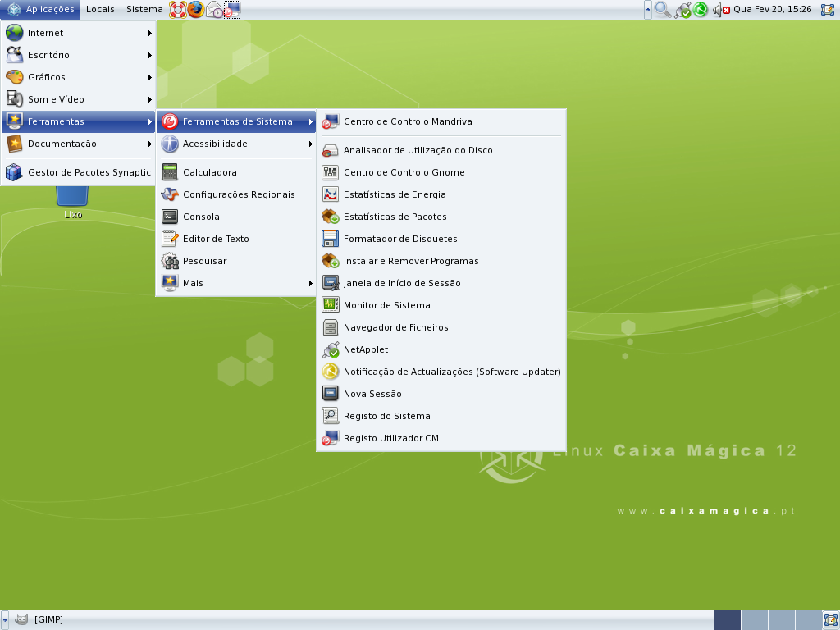This screenshot has height=630, width=840.
Task: Select the Ferramentas category
Action: [x=78, y=121]
